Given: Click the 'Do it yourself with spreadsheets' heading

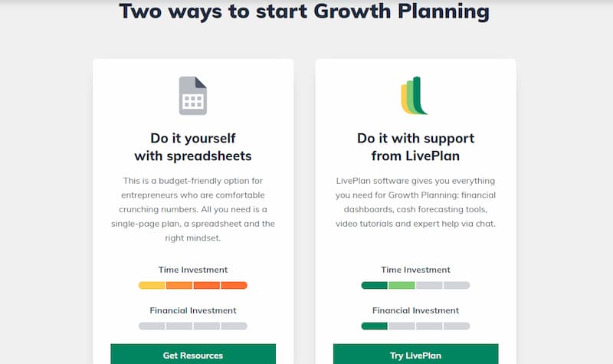Looking at the screenshot, I should [x=193, y=147].
